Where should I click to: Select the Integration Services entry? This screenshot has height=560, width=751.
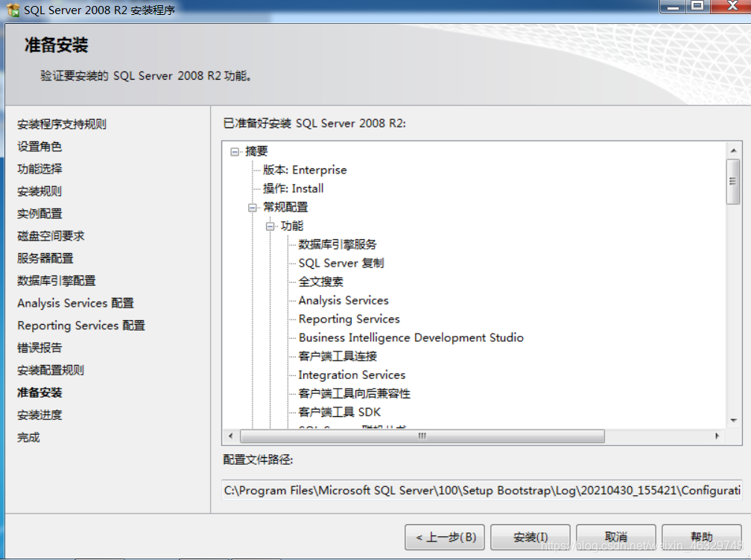click(x=352, y=375)
